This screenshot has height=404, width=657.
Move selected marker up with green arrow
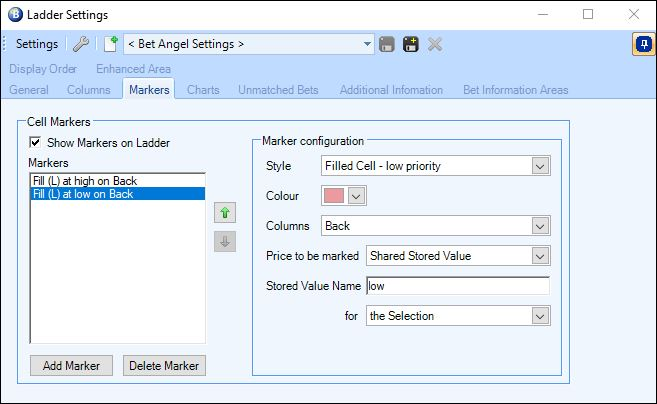225,212
